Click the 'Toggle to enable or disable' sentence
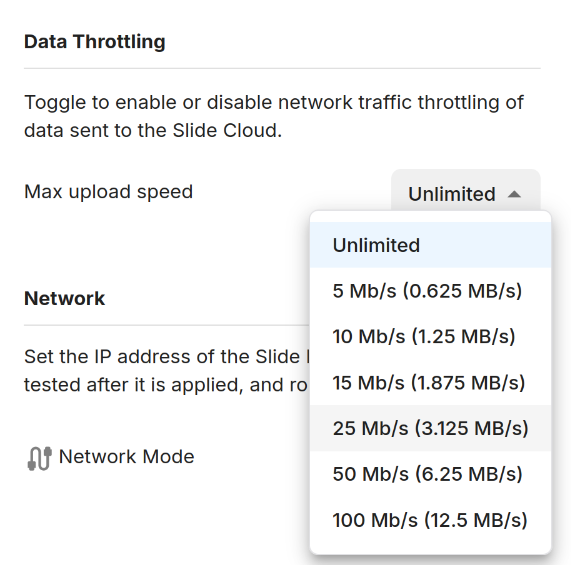 click(x=273, y=102)
